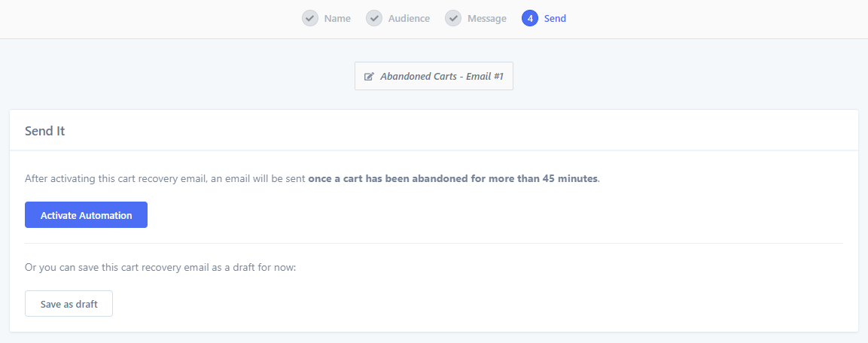Click the checkmark icon beside Message step
Viewport: 868px width, 343px height.
point(453,18)
